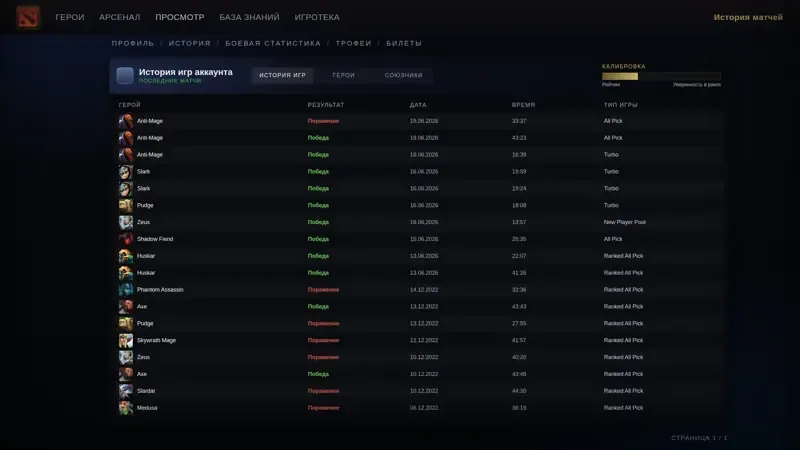Click the Shadow Fiend hero portrait
800x450 pixels.
pos(126,239)
